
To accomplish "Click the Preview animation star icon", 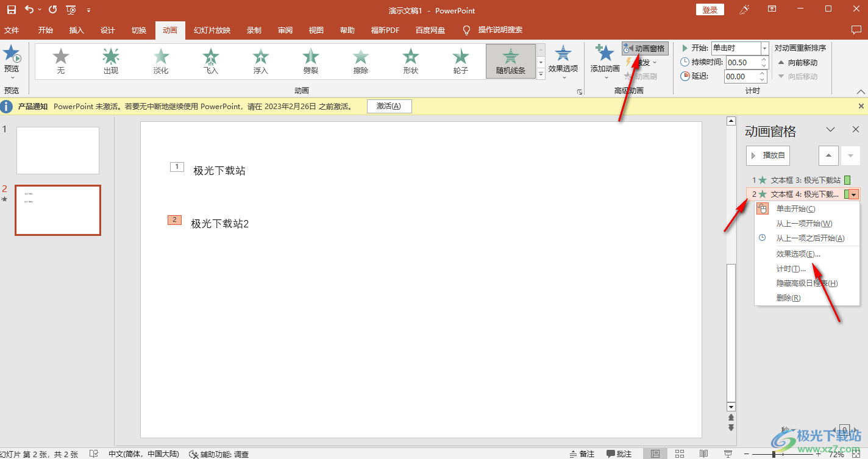I will (x=12, y=54).
